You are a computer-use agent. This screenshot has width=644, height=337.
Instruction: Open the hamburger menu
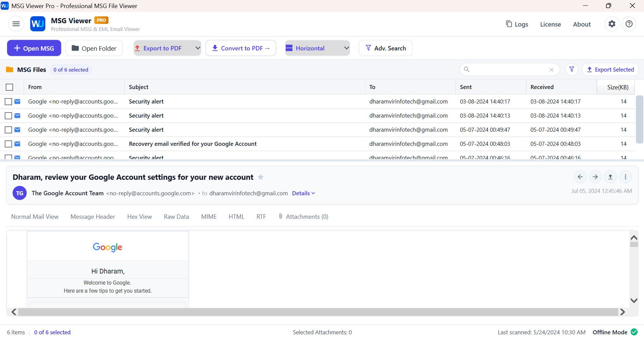point(16,24)
